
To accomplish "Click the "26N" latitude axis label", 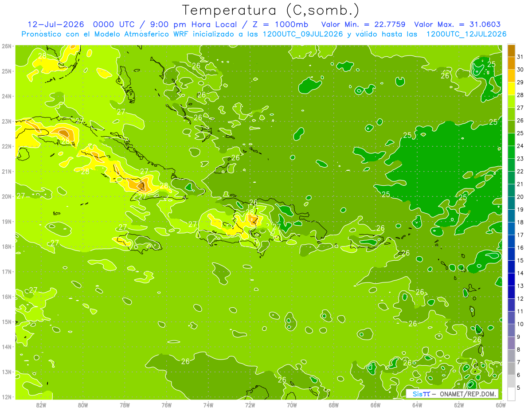I will (6, 46).
